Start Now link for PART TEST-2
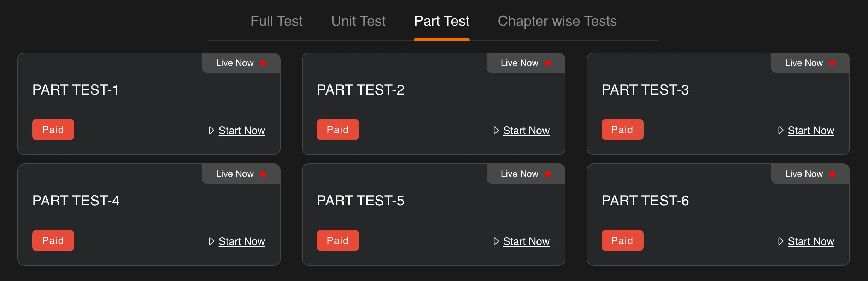868x281 pixels. (526, 131)
